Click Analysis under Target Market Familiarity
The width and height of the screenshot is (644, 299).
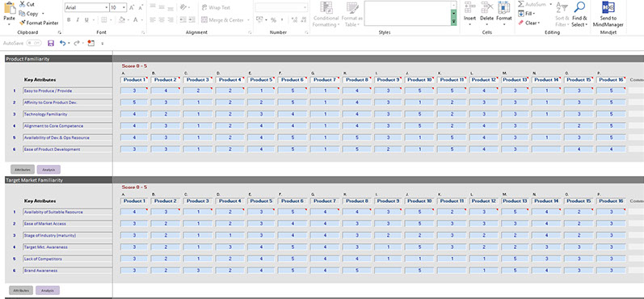click(48, 290)
